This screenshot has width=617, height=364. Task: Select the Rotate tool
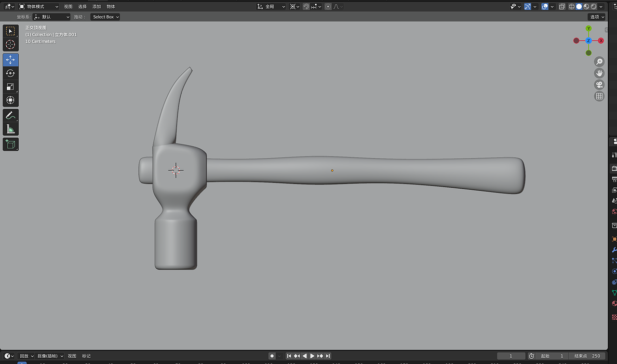point(11,73)
